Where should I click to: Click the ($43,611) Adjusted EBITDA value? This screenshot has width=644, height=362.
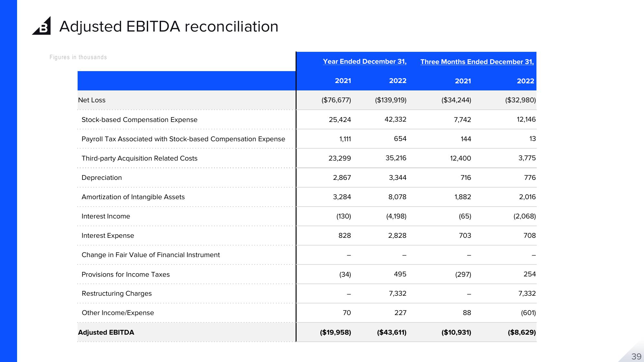click(x=392, y=332)
